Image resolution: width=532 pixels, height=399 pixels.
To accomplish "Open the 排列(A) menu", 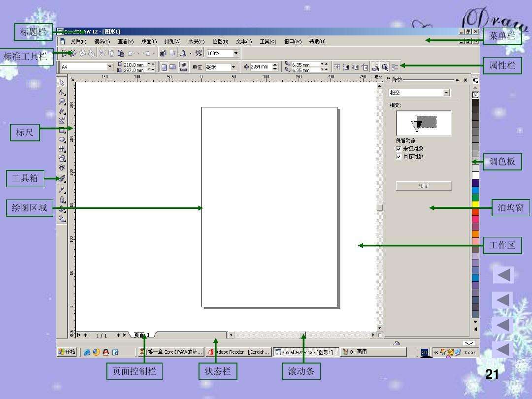I will coord(172,42).
